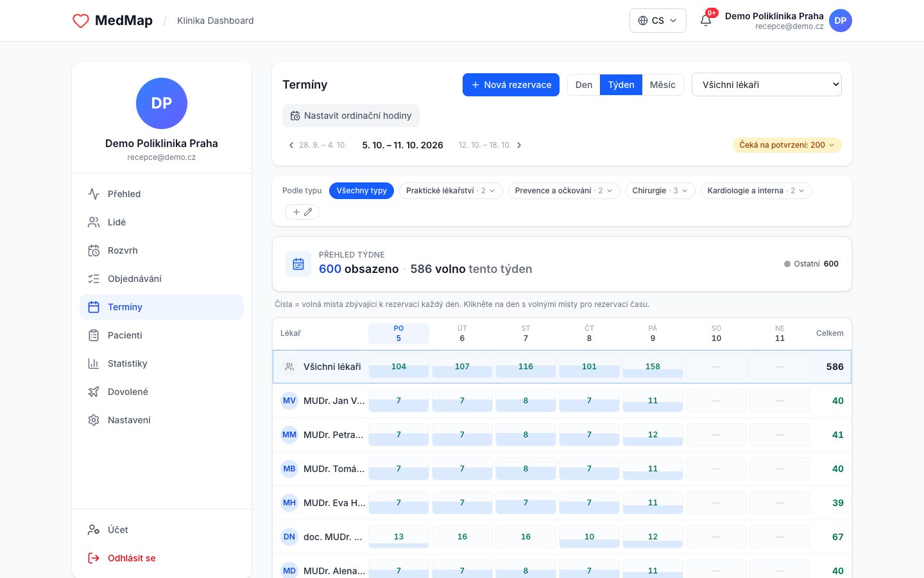Screen dimensions: 924x578
Task: Click the weekly overview calendar icon
Action: point(298,264)
